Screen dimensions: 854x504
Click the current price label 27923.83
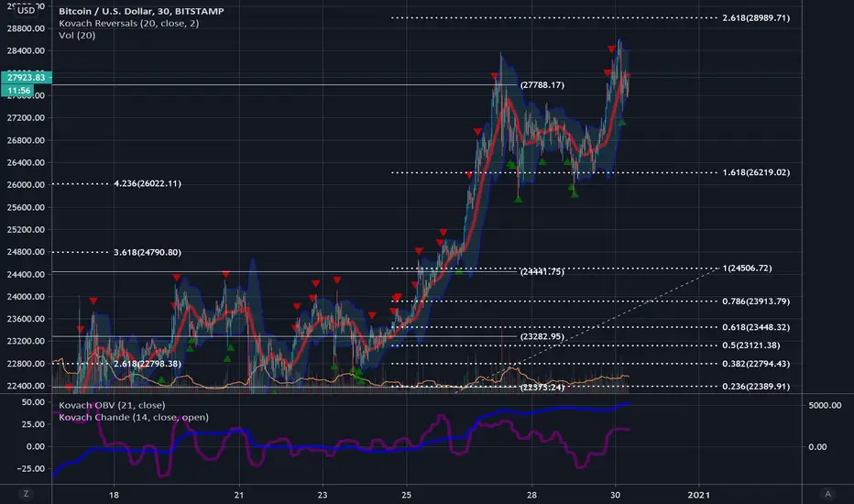pyautogui.click(x=27, y=77)
